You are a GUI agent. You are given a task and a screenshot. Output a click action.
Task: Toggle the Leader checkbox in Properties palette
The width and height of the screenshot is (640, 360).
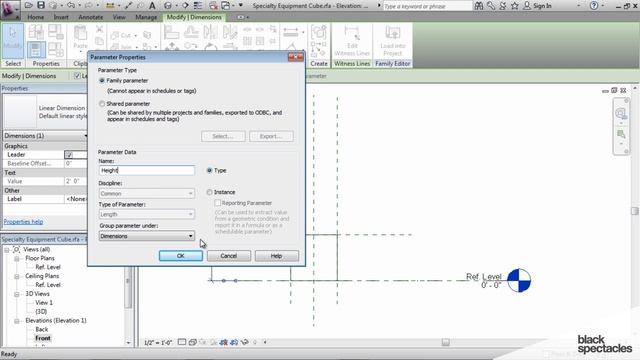point(69,155)
